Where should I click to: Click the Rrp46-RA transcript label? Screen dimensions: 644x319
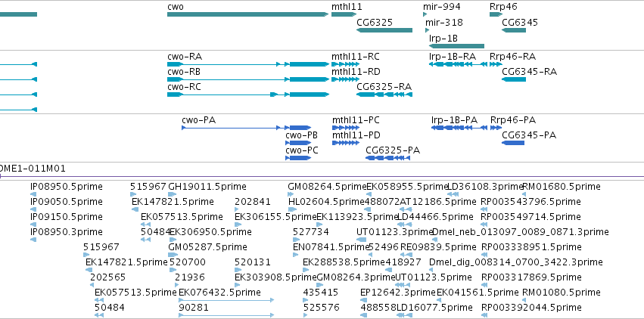pos(512,57)
